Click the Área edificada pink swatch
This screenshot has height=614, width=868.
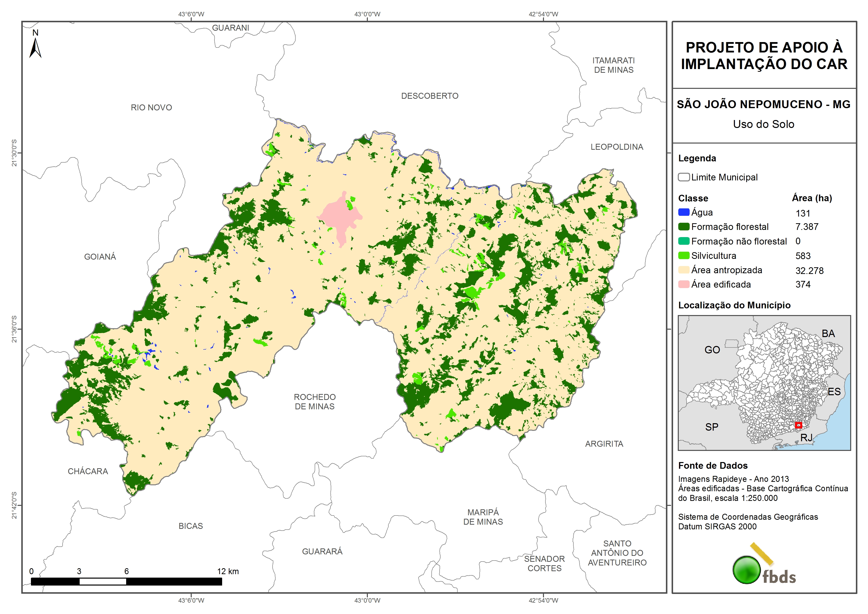[683, 285]
